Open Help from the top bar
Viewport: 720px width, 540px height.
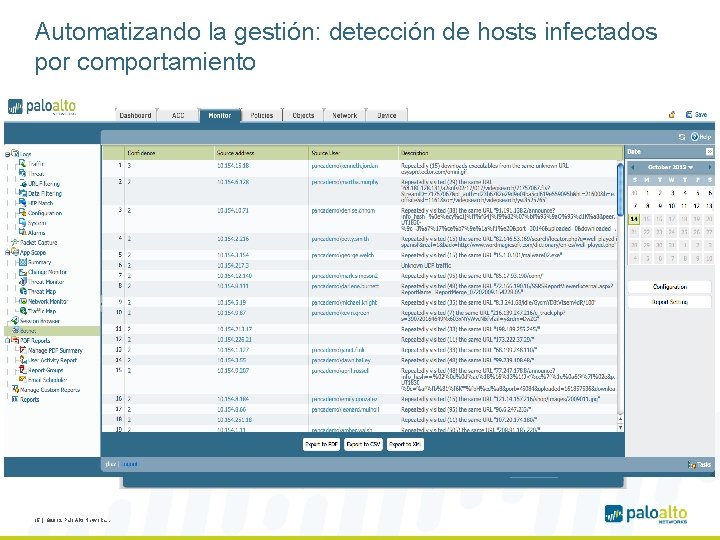click(701, 137)
